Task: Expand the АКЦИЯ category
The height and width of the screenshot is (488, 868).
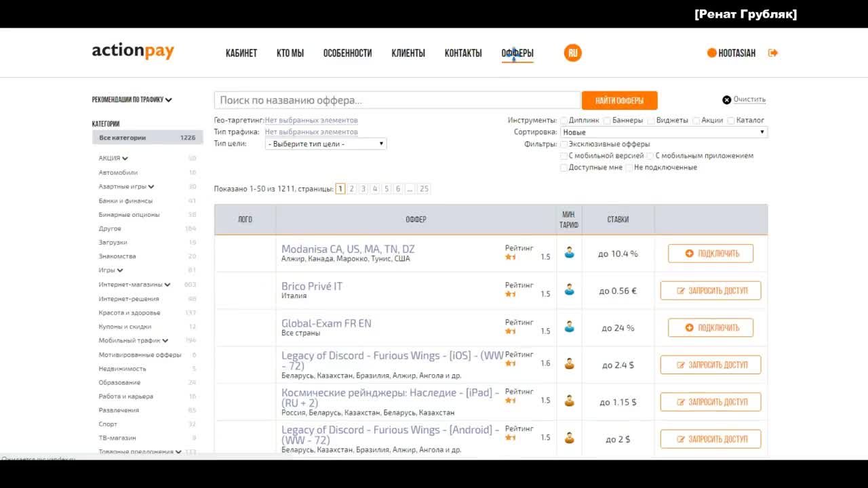Action: [x=113, y=159]
